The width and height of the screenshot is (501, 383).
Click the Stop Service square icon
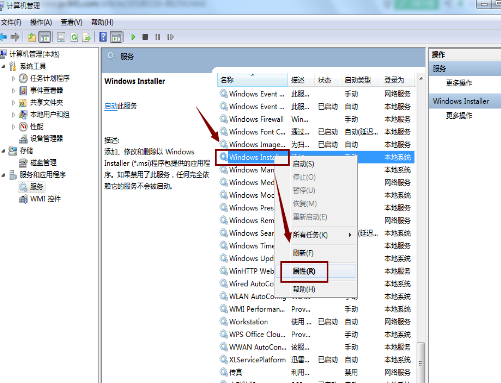(145, 37)
